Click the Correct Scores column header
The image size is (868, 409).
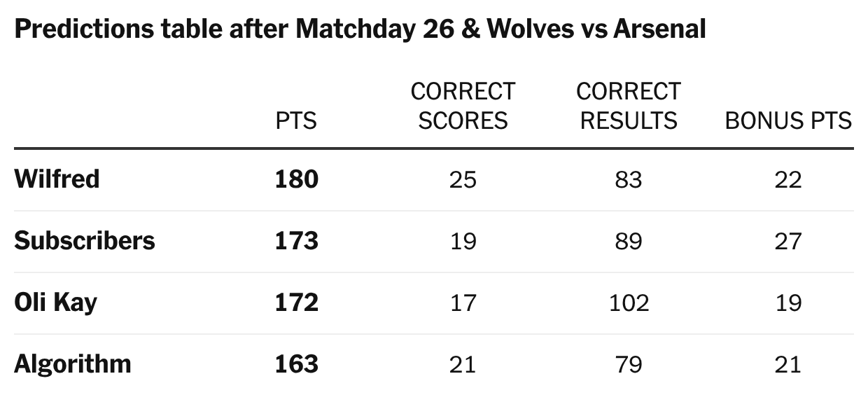point(463,106)
